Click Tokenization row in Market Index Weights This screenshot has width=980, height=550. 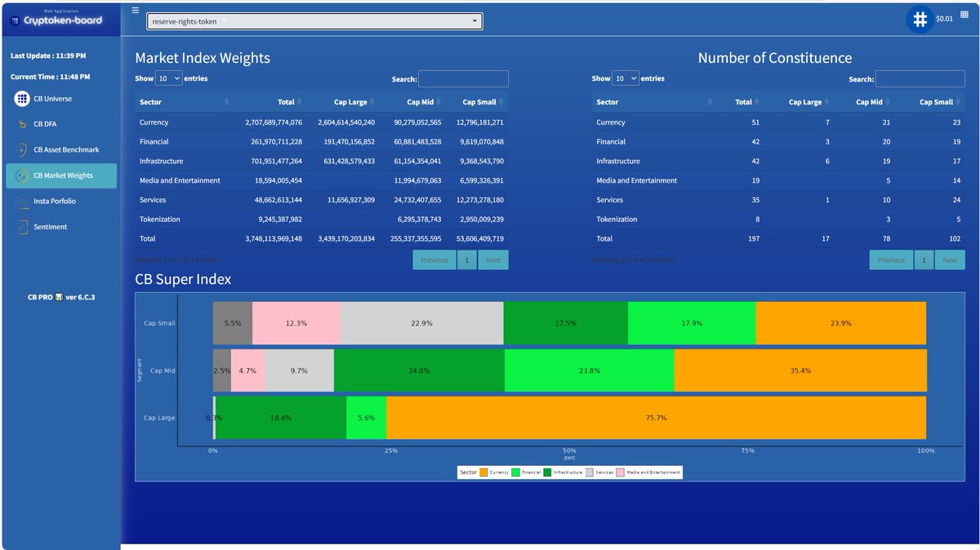coord(322,220)
